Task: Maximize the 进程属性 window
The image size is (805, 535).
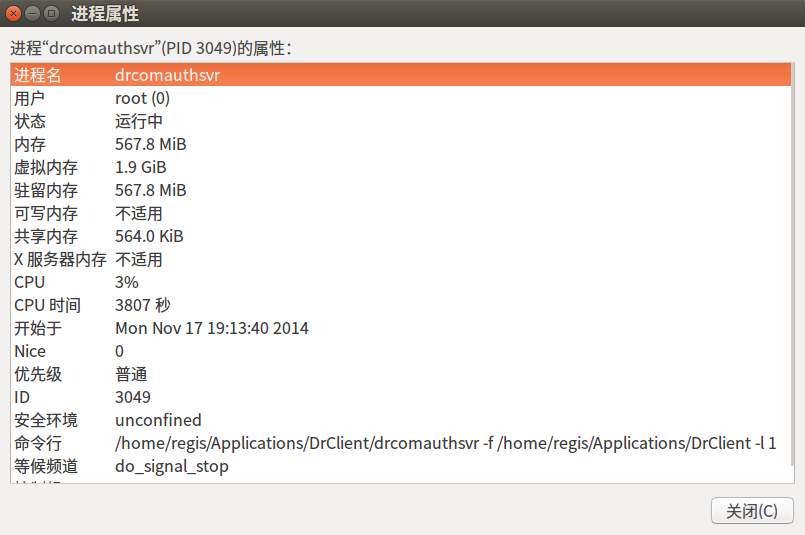Action: (x=51, y=13)
